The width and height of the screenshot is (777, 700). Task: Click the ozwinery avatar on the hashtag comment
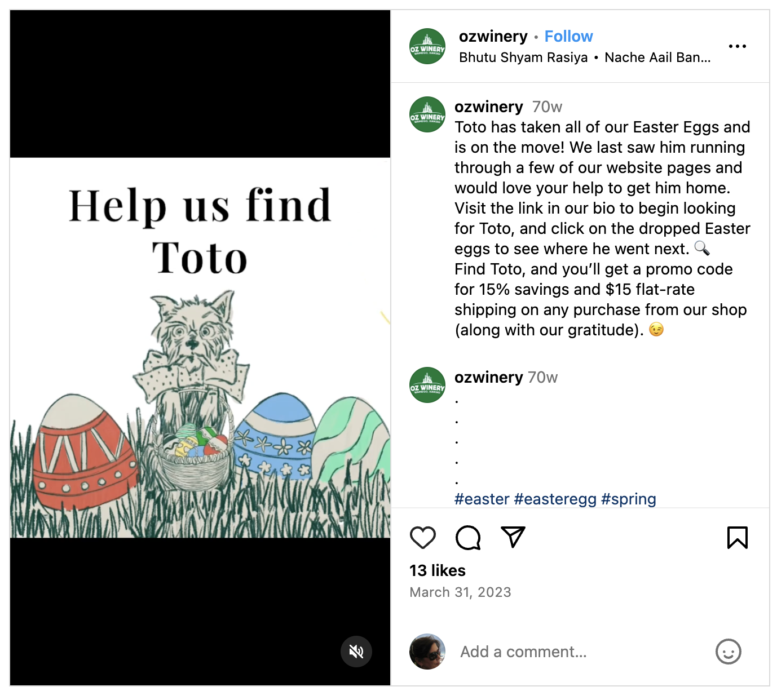point(427,385)
